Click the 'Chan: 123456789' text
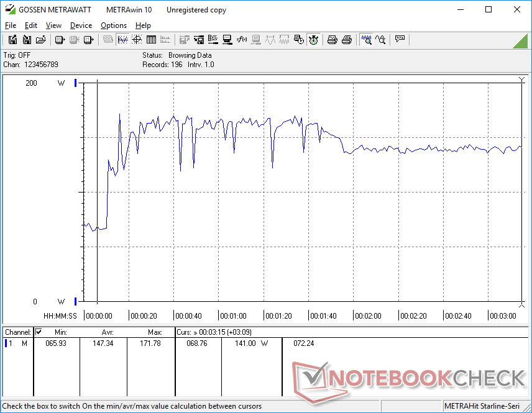The height and width of the screenshot is (413, 532). tap(31, 65)
